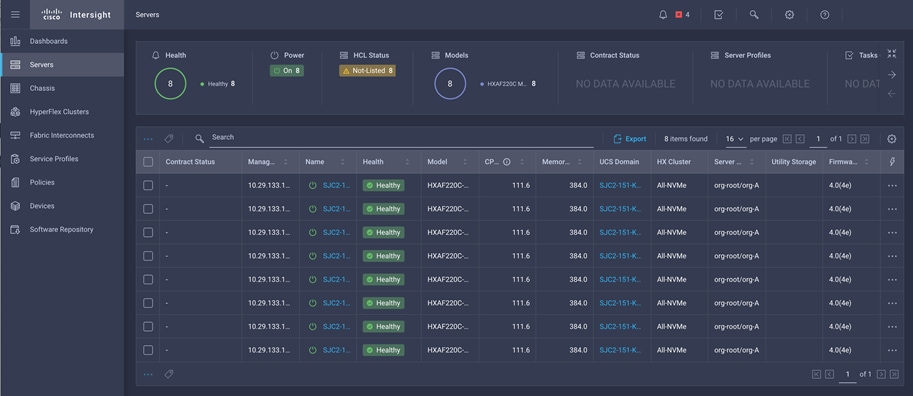Image resolution: width=913 pixels, height=396 pixels.
Task: Click the page number field in the top pagination
Action: (x=818, y=139)
